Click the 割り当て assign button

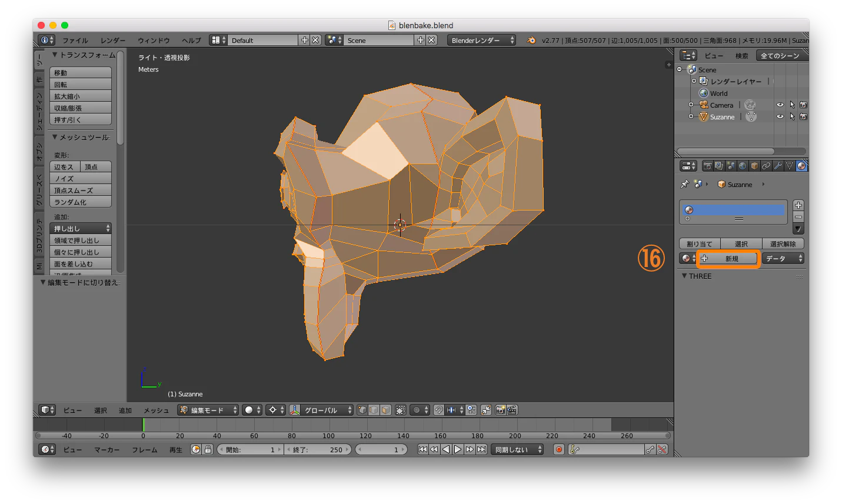pos(700,244)
